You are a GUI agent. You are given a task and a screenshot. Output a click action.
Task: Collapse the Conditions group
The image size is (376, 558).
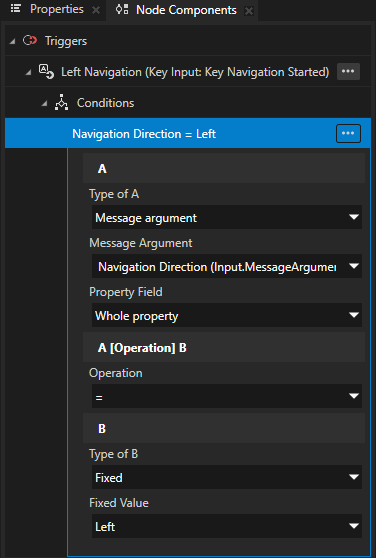44,104
